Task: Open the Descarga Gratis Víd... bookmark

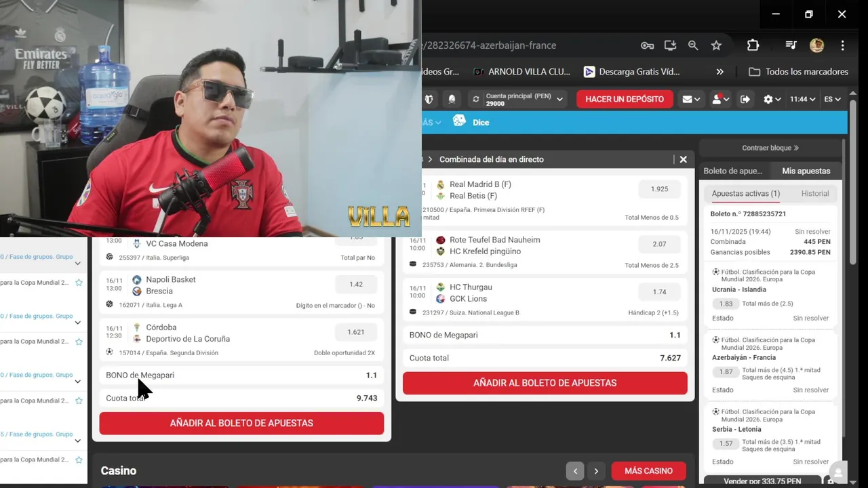Action: (x=631, y=72)
